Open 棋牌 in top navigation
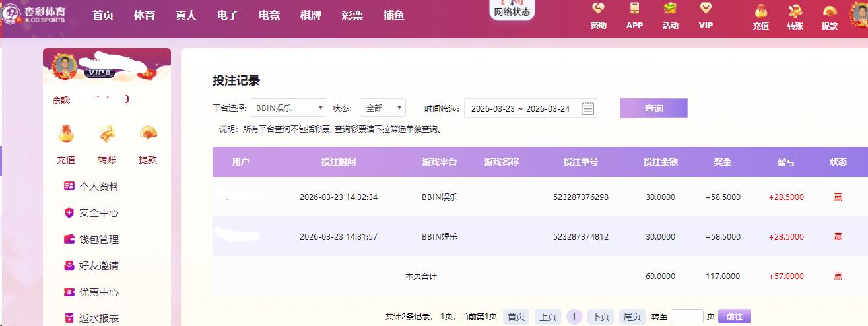The height and width of the screenshot is (326, 868). 311,15
